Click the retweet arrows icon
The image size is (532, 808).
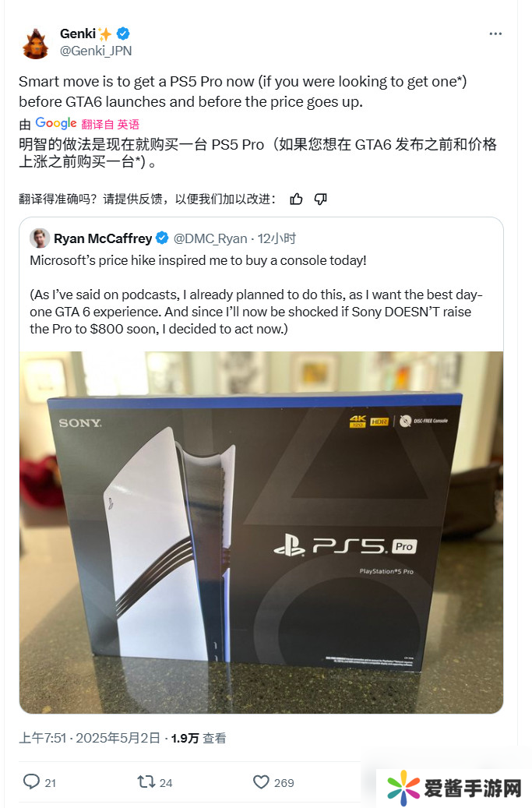click(x=146, y=782)
